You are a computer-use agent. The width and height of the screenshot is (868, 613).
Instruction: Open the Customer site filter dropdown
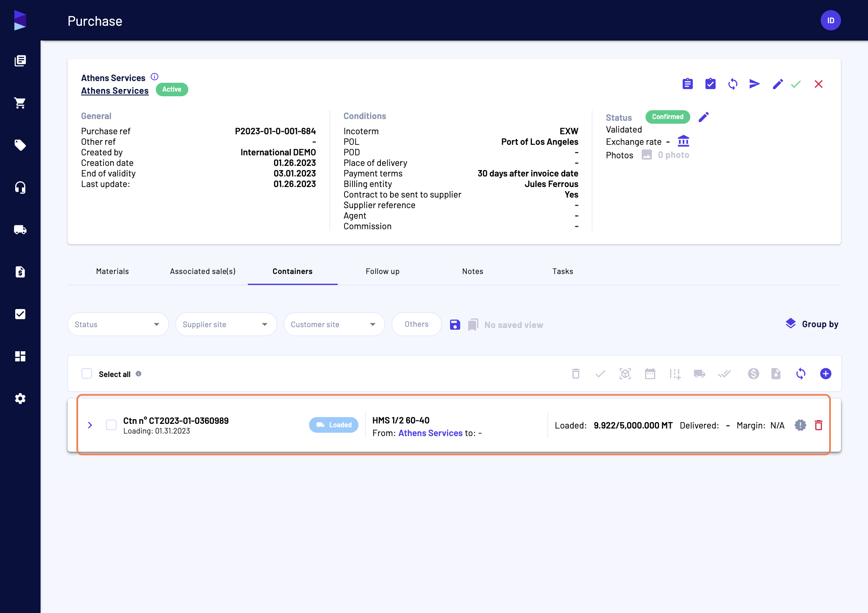tap(334, 324)
